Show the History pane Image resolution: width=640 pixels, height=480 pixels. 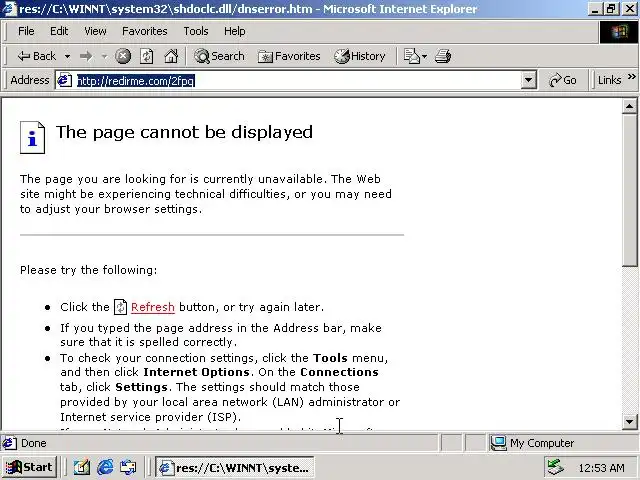[360, 56]
